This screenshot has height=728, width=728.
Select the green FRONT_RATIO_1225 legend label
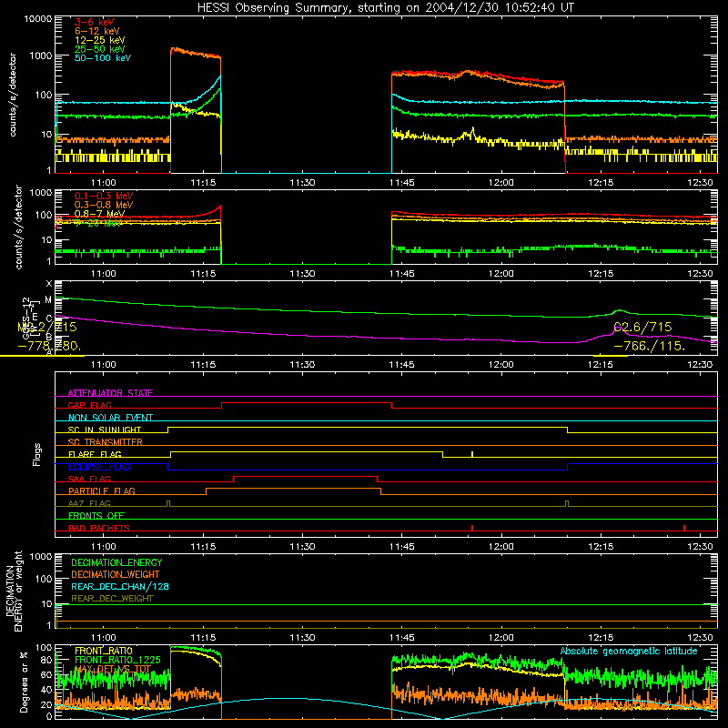tap(117, 660)
